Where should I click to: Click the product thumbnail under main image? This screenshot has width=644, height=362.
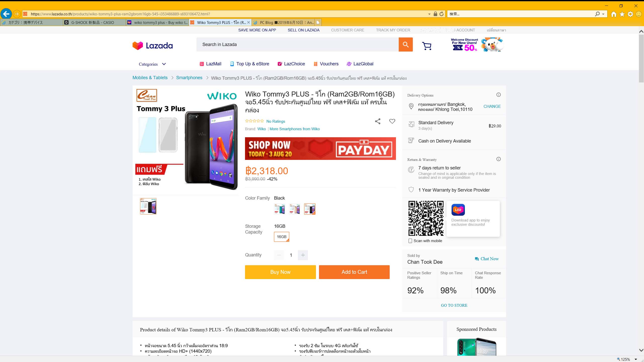(148, 206)
